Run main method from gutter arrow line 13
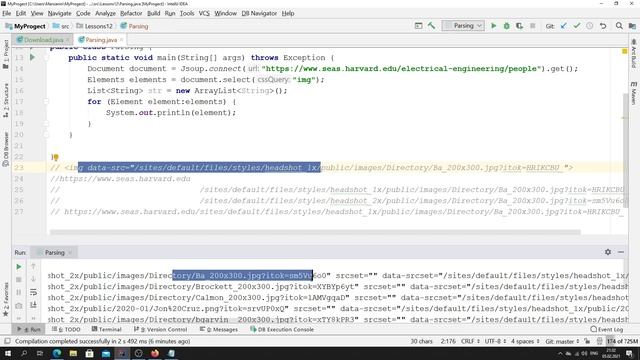 pos(32,58)
